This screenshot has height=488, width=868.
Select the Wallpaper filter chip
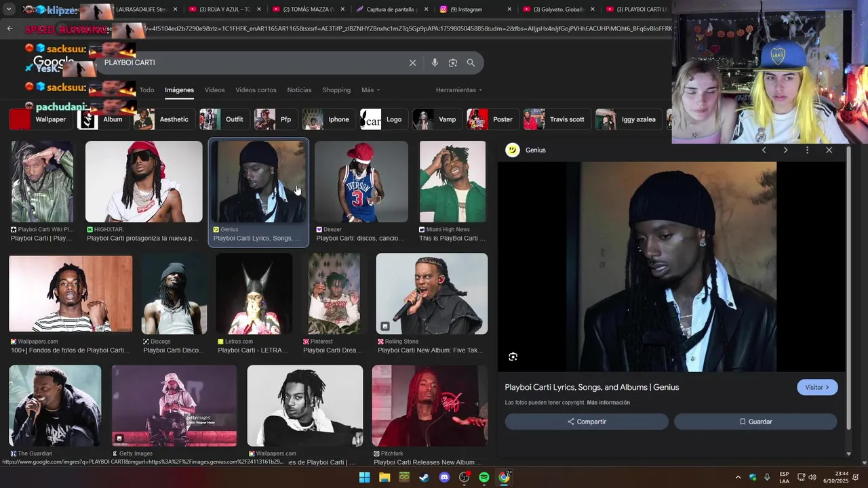click(x=40, y=119)
